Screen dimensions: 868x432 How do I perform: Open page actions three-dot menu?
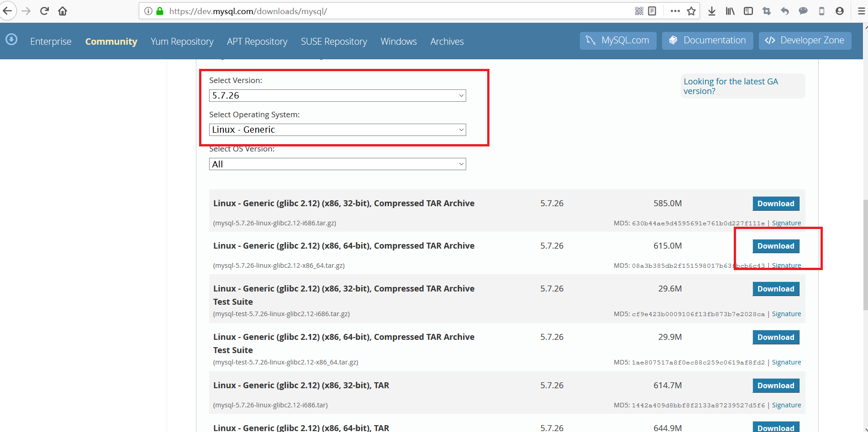[675, 11]
